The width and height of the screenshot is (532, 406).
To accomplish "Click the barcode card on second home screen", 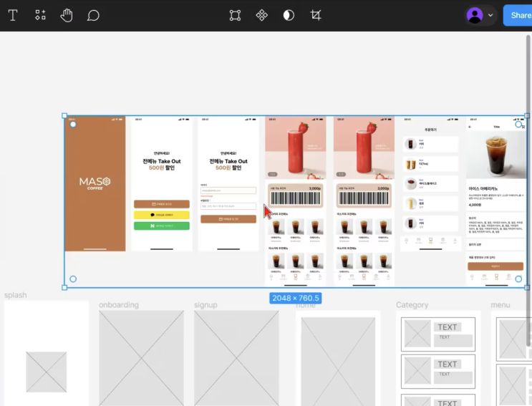I will (364, 195).
